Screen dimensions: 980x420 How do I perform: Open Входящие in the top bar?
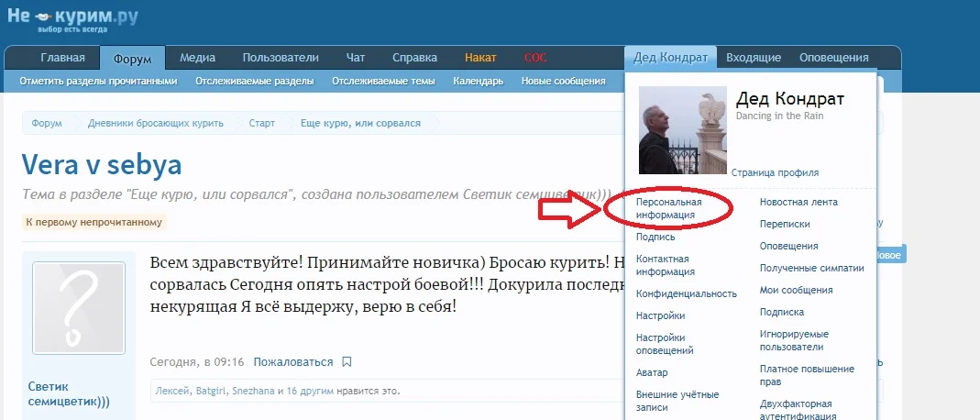pos(754,58)
